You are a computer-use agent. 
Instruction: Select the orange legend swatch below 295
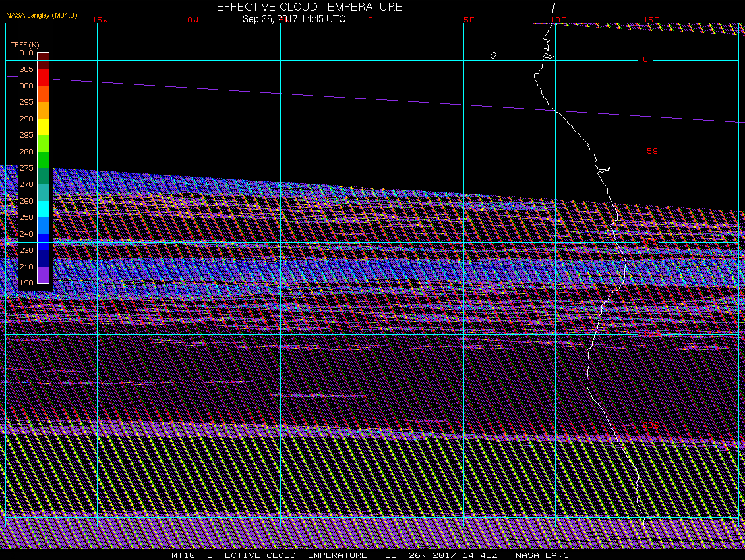coord(44,110)
